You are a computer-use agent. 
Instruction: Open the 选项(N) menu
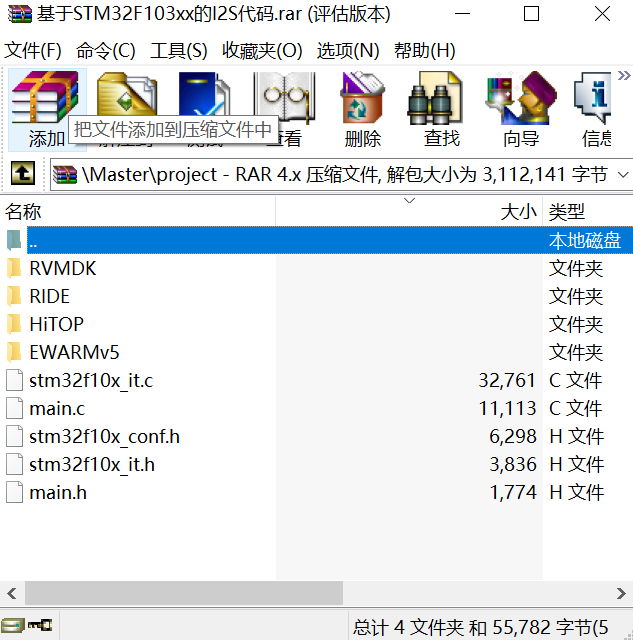tap(348, 51)
